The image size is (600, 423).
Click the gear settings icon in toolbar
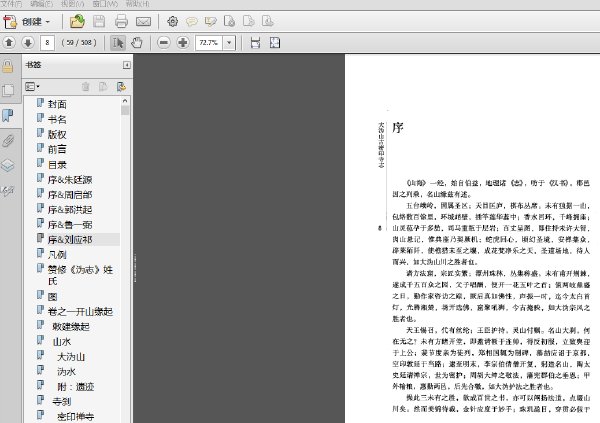pyautogui.click(x=173, y=21)
